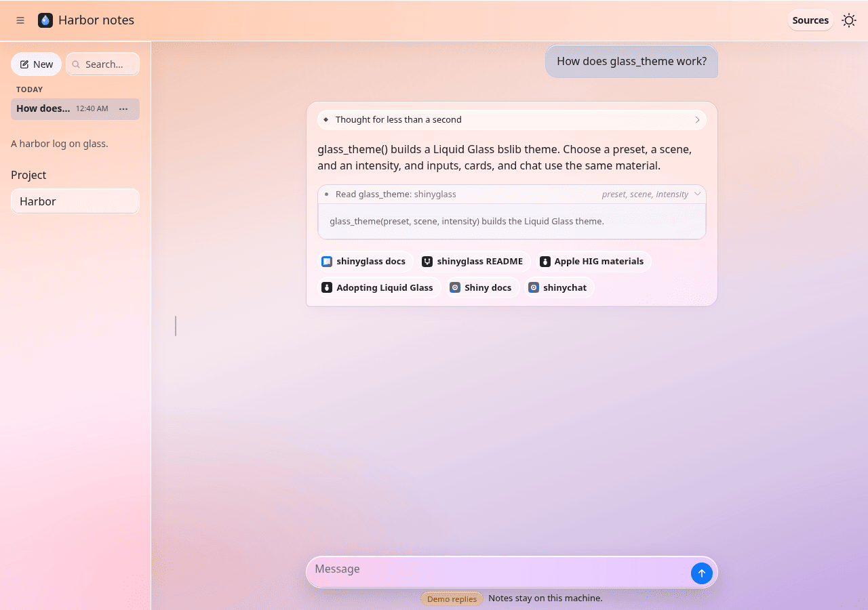The height and width of the screenshot is (610, 868).
Task: Start a New note
Action: point(37,64)
